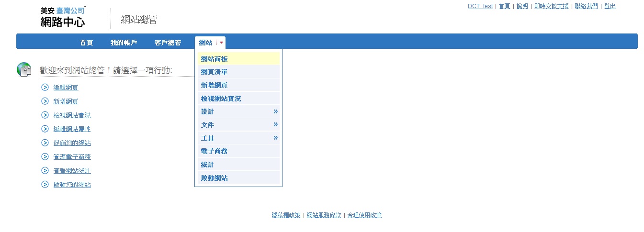The height and width of the screenshot is (232, 644).
Task: Click the arrow icon beside 編輯網頁
Action: click(x=45, y=87)
